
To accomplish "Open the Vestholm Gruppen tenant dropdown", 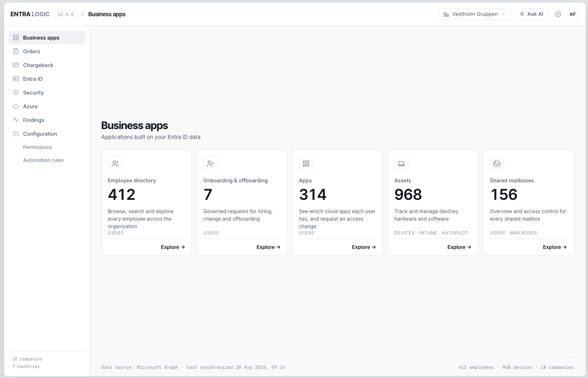I will point(474,14).
